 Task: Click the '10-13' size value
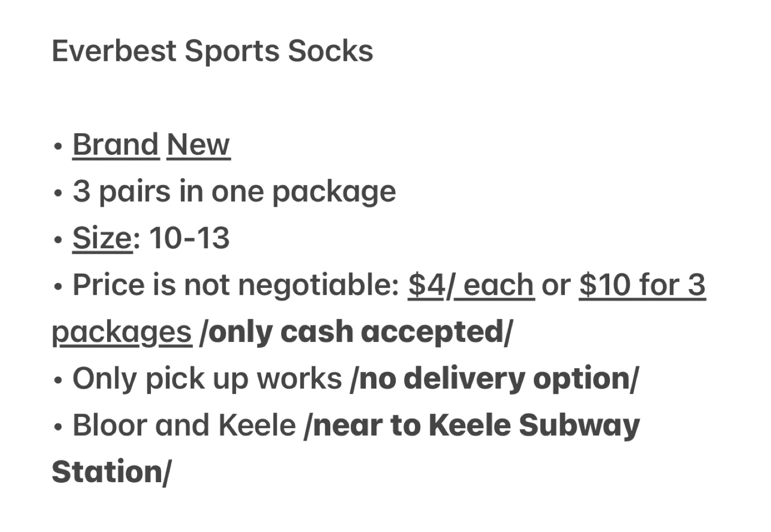point(190,238)
